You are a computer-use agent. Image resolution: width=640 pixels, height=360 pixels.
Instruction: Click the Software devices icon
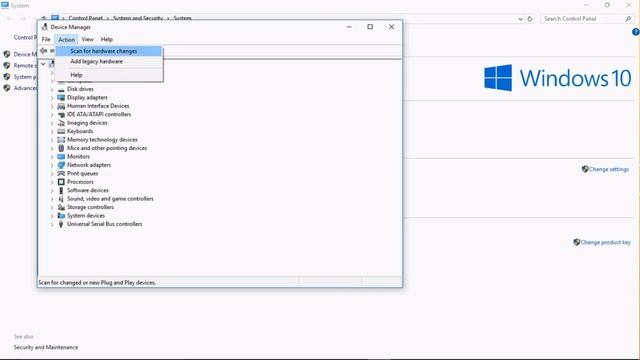coord(61,191)
